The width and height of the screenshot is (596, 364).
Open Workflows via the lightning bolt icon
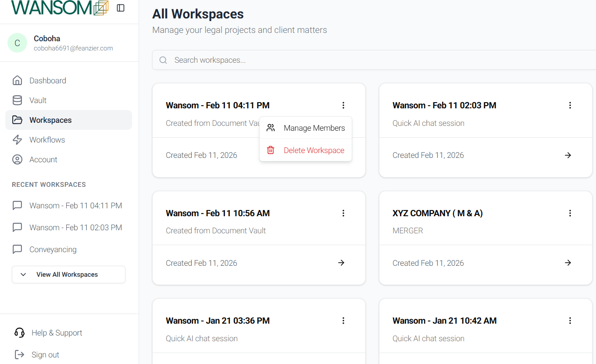point(17,139)
